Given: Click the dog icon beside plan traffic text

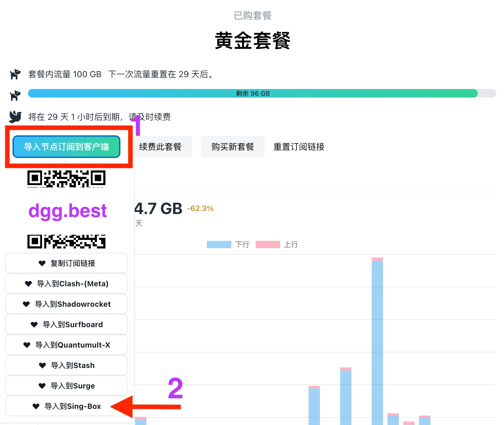Looking at the screenshot, I should (x=15, y=74).
